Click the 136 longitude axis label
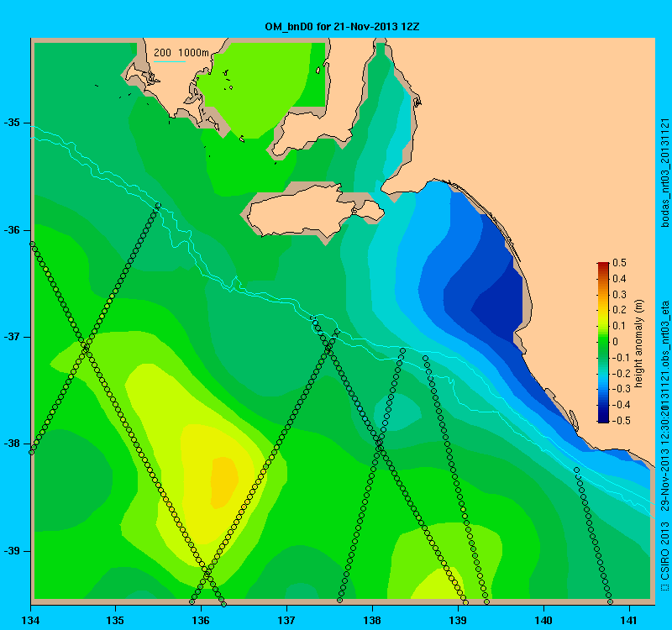Viewport: 672px width, 630px height. (x=201, y=620)
